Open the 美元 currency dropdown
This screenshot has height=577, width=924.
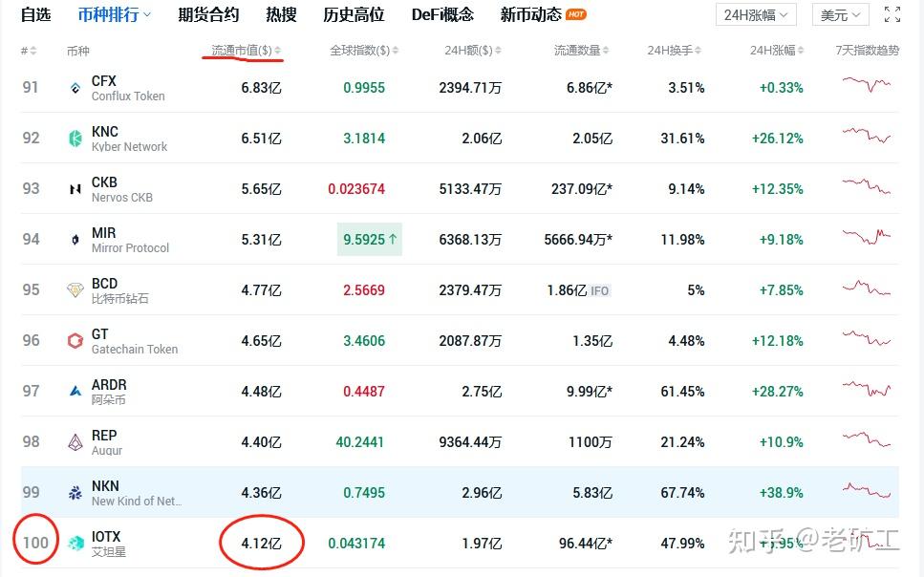[x=840, y=14]
